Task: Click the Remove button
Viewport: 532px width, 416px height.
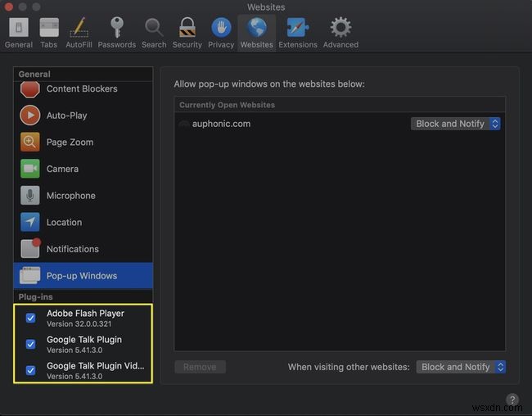Action: pos(201,367)
